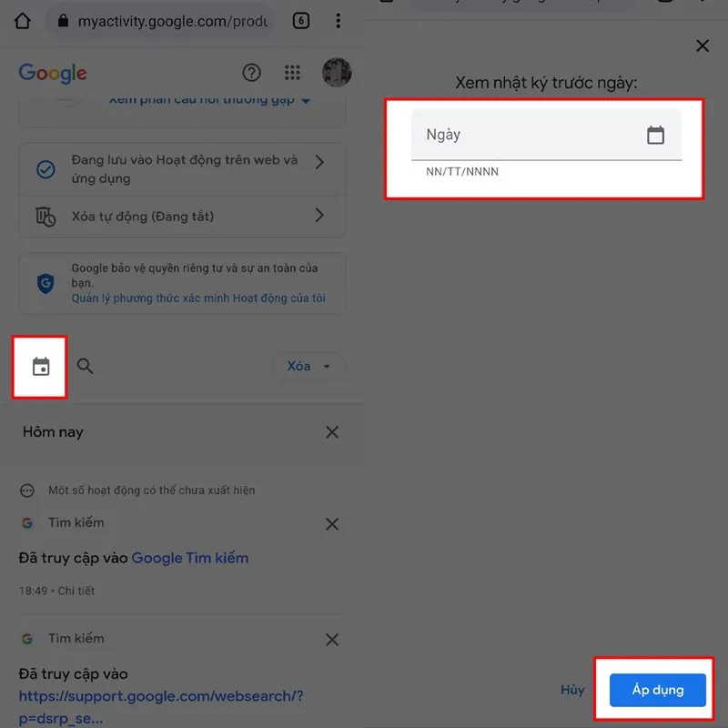Delete Hôm nay activity group
Viewport: 728px width, 728px height.
332,432
